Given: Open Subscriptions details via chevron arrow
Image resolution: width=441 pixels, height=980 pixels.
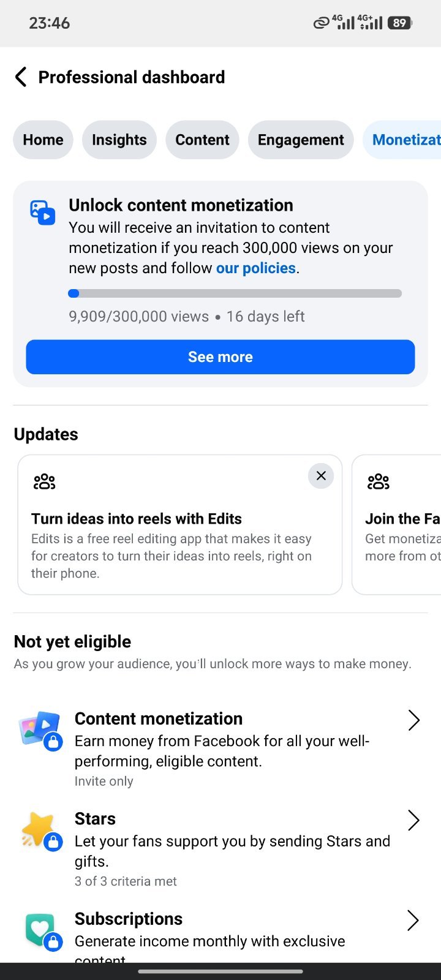Looking at the screenshot, I should (x=414, y=920).
